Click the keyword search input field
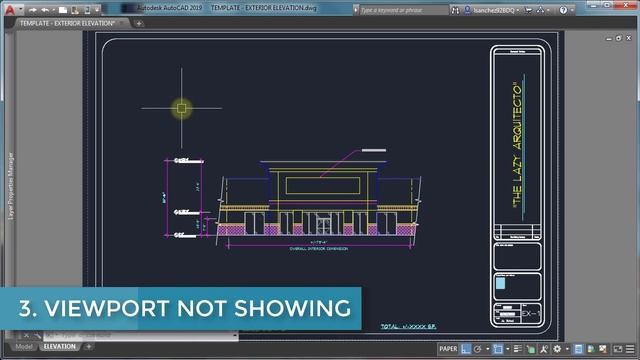The height and width of the screenshot is (360, 640). (403, 10)
